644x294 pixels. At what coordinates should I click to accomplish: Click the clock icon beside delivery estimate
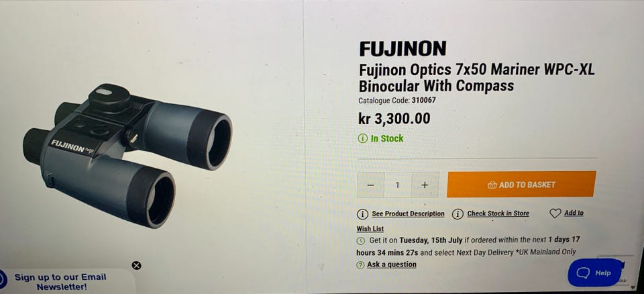[361, 240]
